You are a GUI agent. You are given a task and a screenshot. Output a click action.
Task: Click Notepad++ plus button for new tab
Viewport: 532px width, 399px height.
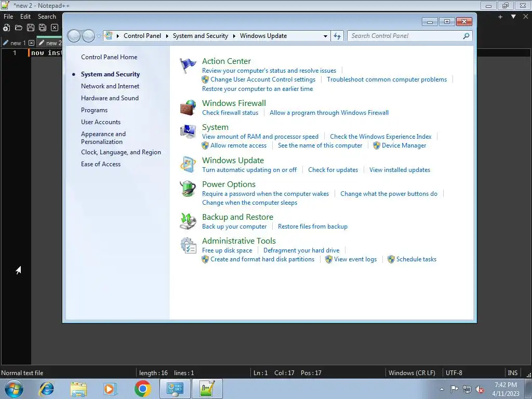click(500, 17)
